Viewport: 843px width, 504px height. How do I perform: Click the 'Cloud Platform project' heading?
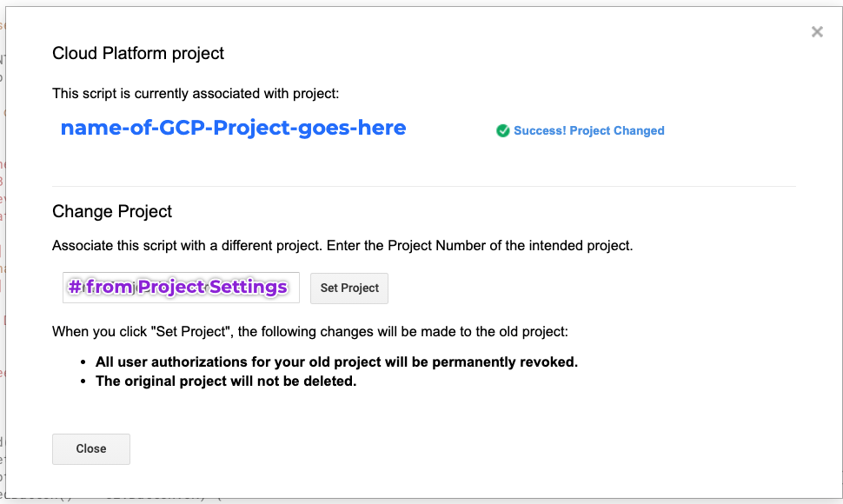138,53
